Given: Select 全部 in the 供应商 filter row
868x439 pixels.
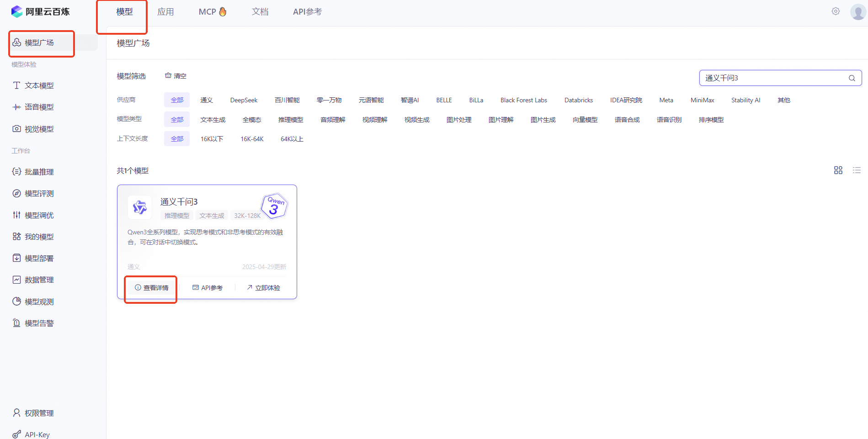Looking at the screenshot, I should (x=177, y=100).
